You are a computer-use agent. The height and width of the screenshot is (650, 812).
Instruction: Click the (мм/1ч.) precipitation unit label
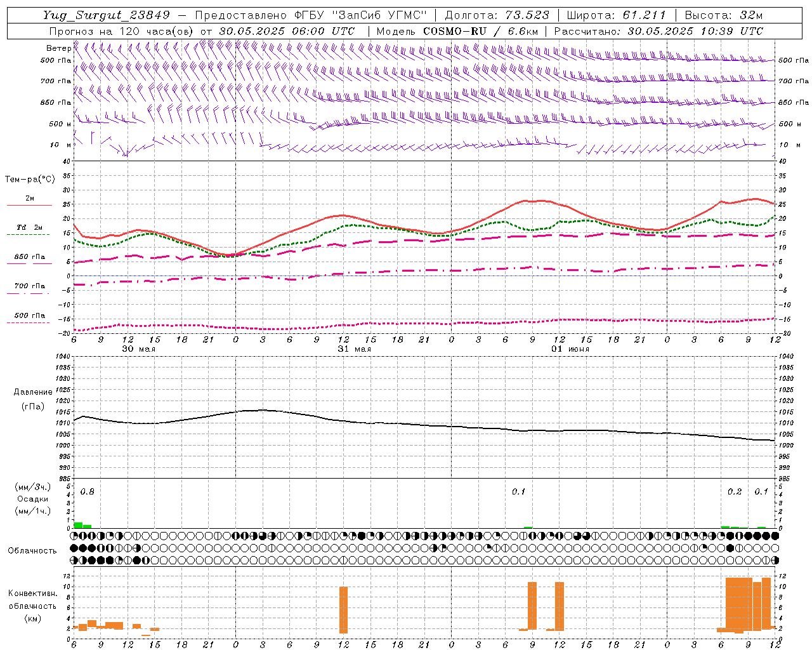32,511
